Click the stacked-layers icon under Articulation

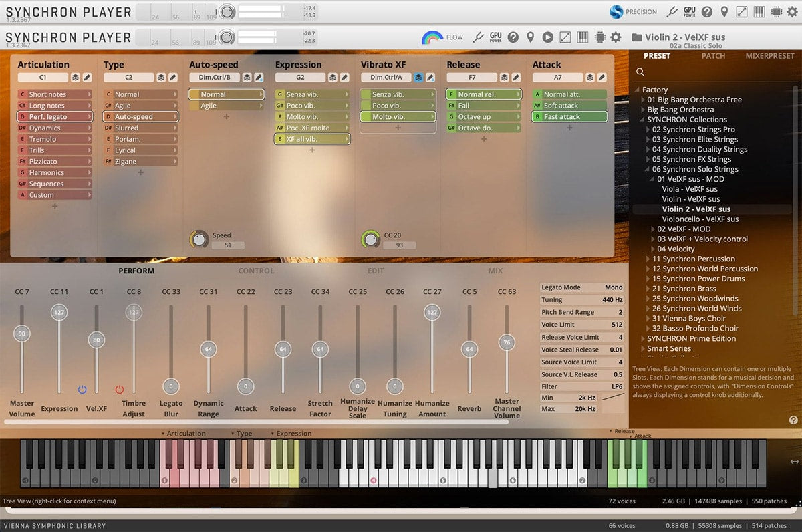(x=76, y=78)
